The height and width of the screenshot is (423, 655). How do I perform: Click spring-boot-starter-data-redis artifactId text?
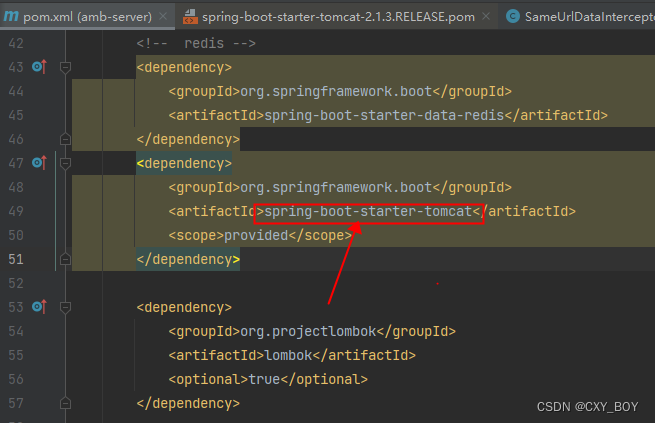click(384, 115)
